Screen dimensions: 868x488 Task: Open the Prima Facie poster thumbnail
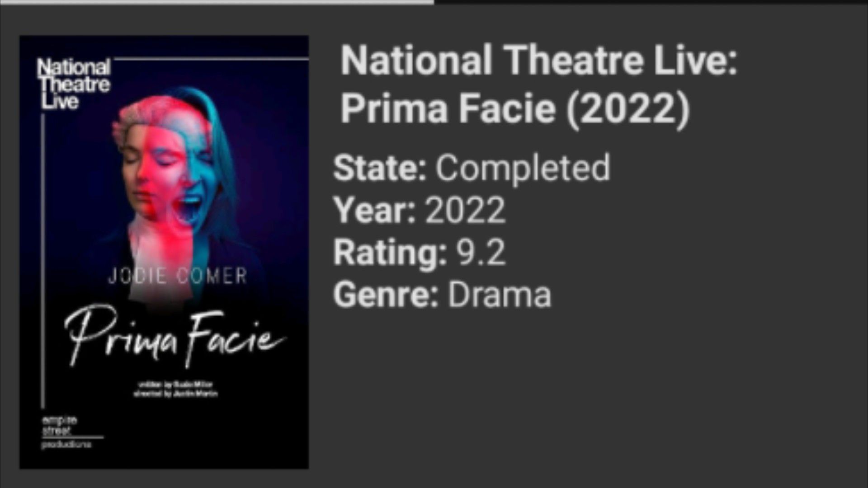pos(164,252)
